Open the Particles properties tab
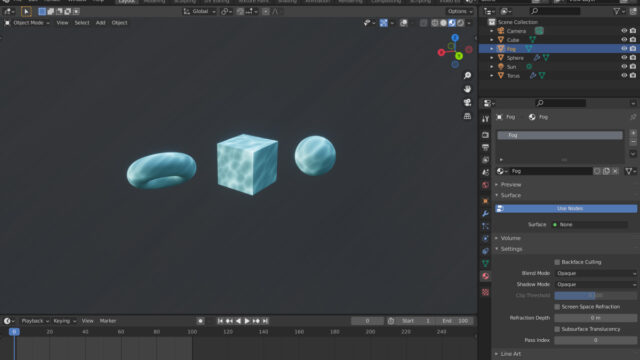This screenshot has height=360, width=640. click(485, 226)
